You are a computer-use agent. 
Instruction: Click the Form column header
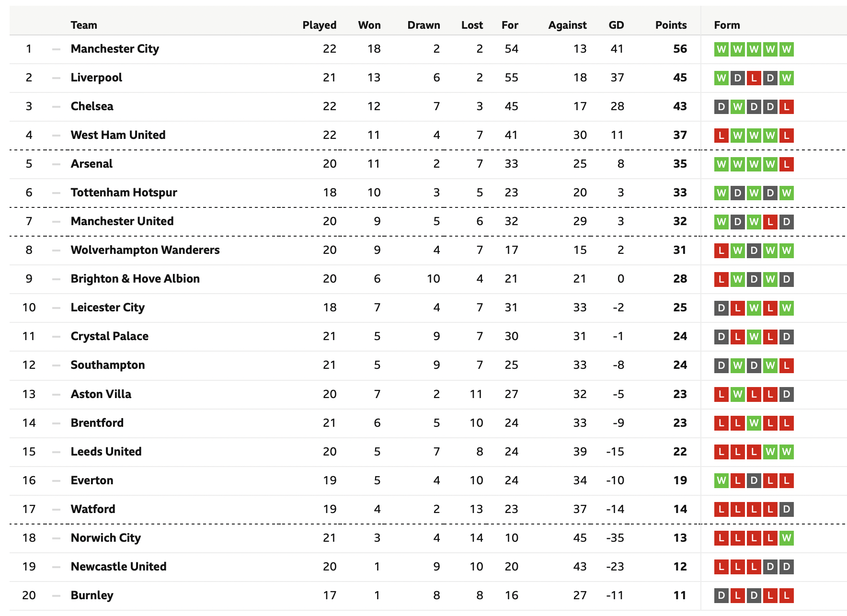coord(727,25)
